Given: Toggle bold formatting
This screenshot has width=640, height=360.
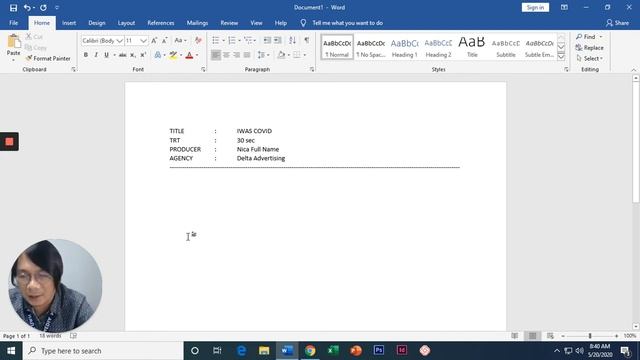Looking at the screenshot, I should 86,55.
